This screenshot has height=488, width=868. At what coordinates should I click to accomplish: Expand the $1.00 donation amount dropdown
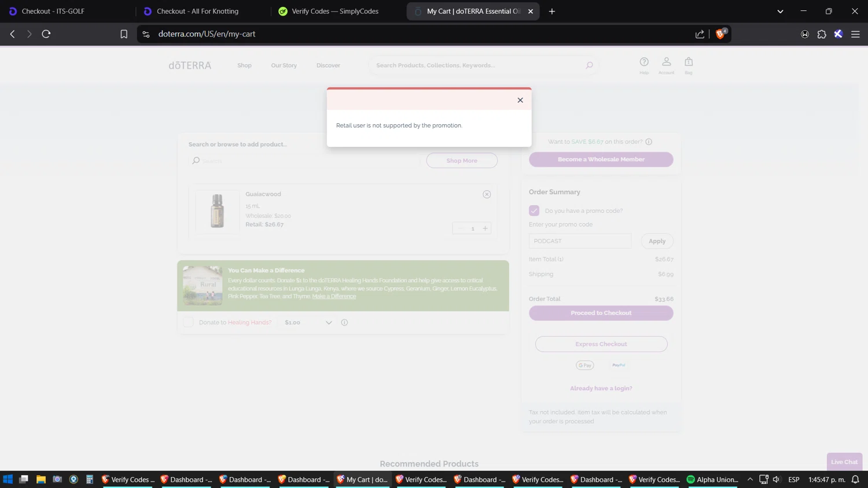pyautogui.click(x=308, y=323)
